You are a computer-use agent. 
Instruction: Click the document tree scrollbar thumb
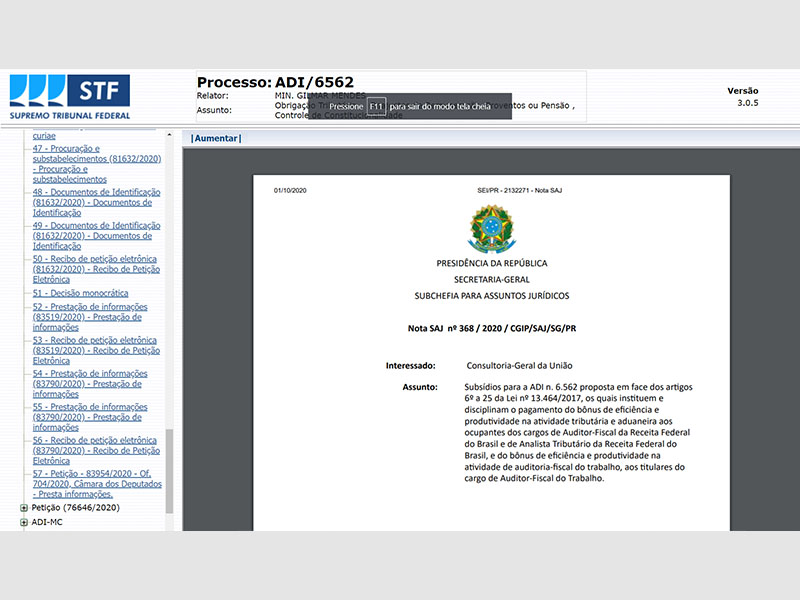(x=169, y=471)
